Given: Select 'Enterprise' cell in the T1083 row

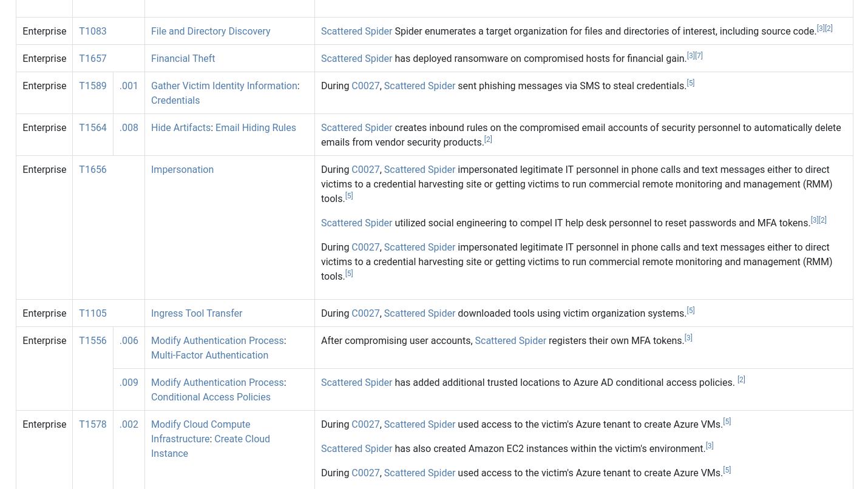Looking at the screenshot, I should pos(44,31).
